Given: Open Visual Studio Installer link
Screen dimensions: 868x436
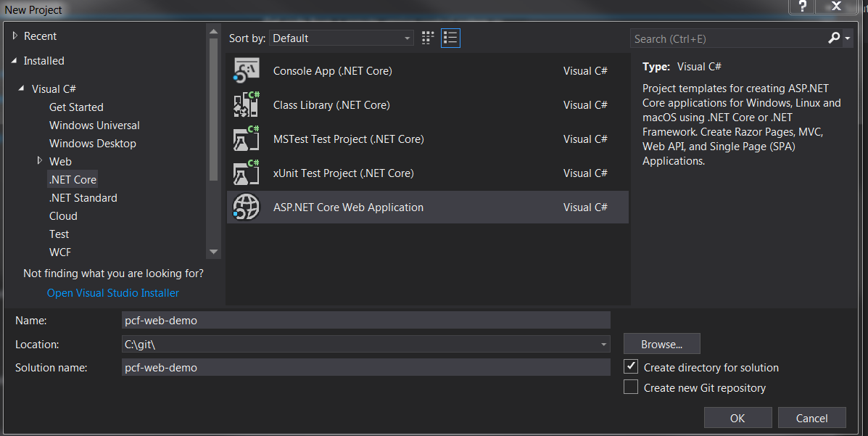Looking at the screenshot, I should [113, 293].
